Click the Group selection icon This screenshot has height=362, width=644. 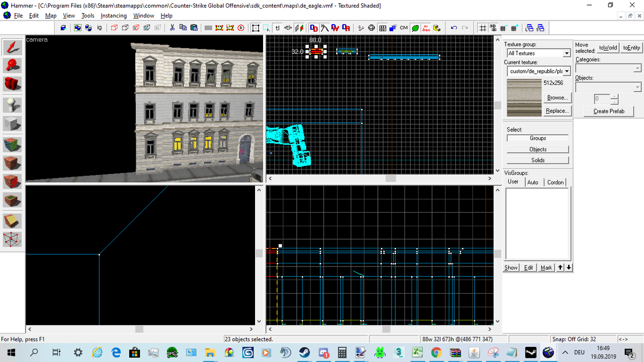78,28
